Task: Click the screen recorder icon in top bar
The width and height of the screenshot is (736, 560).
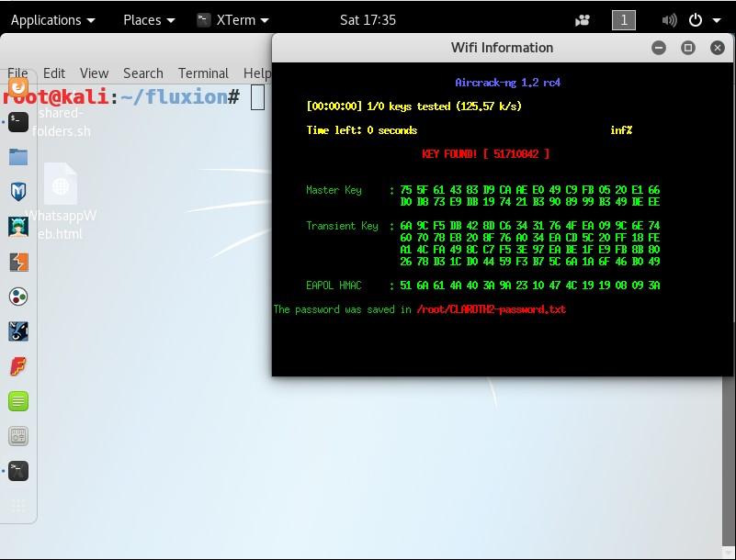Action: point(583,20)
